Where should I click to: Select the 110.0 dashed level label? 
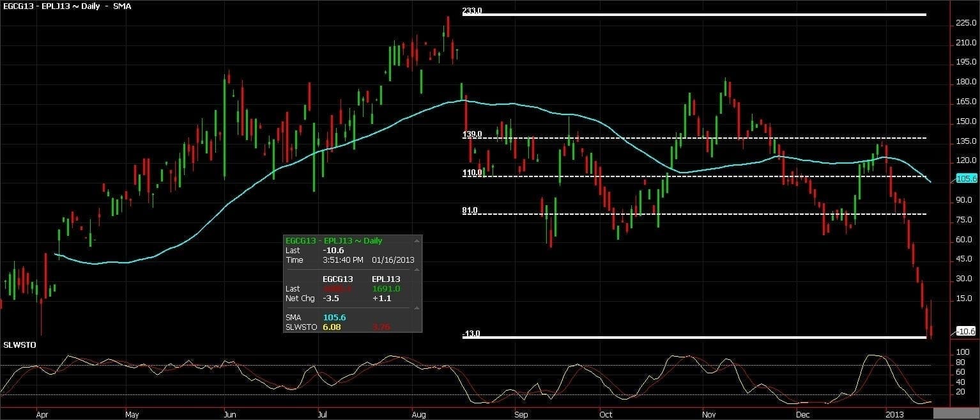(x=472, y=173)
